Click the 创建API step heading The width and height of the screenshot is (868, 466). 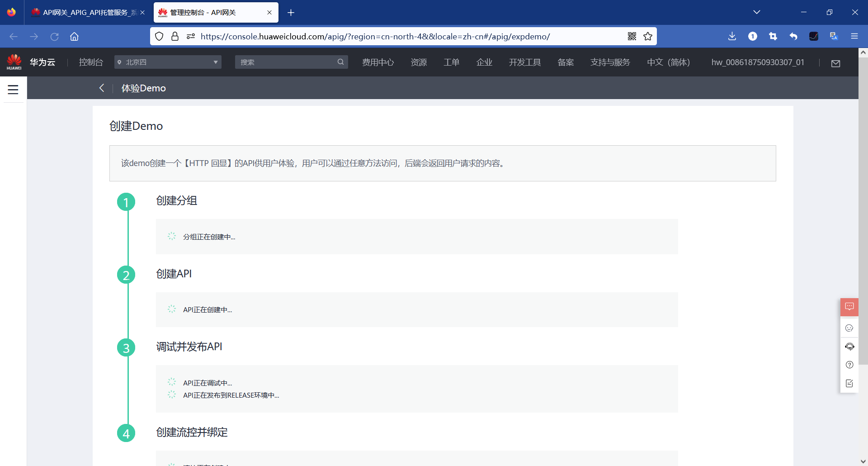pyautogui.click(x=174, y=274)
